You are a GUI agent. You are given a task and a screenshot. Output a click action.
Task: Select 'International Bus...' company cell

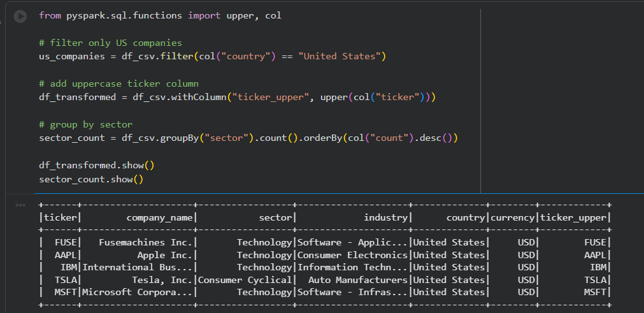click(x=138, y=267)
